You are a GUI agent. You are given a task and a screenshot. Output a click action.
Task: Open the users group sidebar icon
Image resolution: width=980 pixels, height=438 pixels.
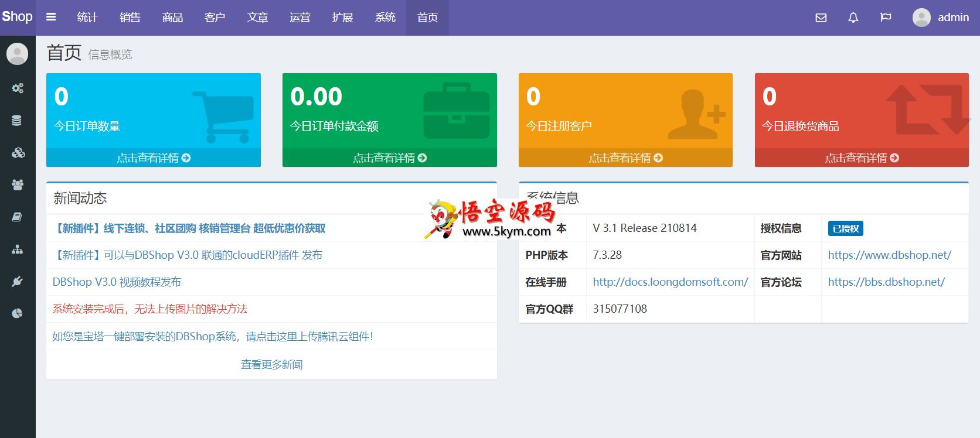18,185
